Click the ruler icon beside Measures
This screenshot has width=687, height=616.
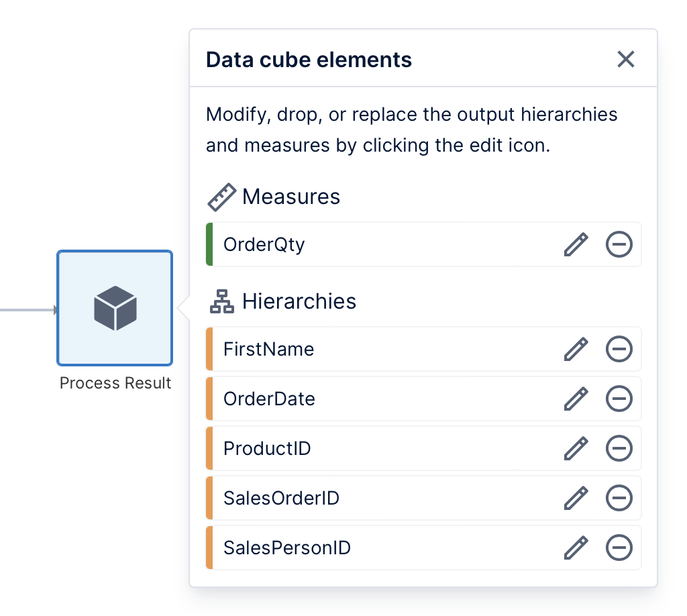[x=221, y=197]
